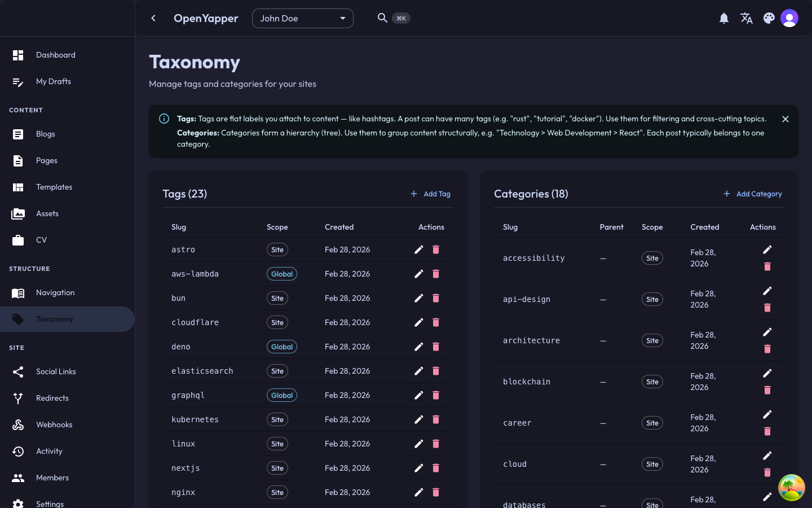The image size is (812, 508).
Task: Open the John Doe site dropdown
Action: pyautogui.click(x=302, y=19)
